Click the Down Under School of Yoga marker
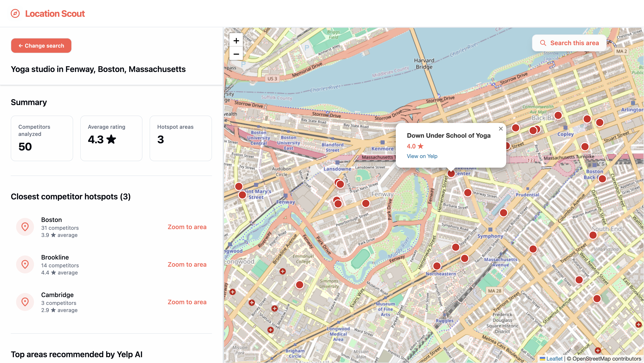644x363 pixels. pos(451,173)
